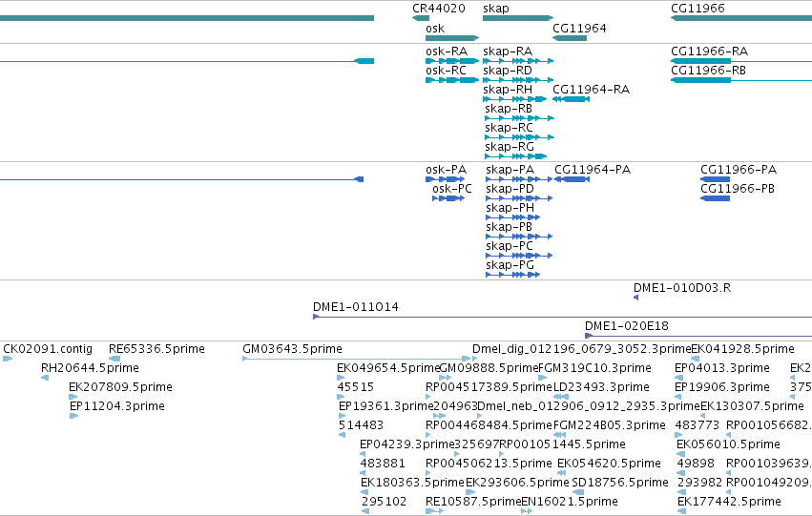Click the skap-RC transcript label
The width and height of the screenshot is (812, 516).
pos(510,127)
